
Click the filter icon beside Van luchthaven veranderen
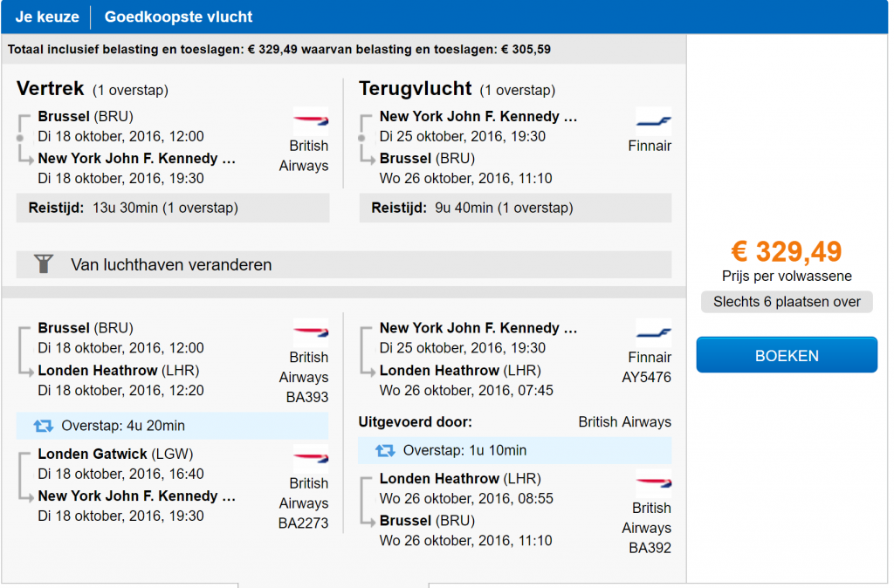pyautogui.click(x=44, y=263)
